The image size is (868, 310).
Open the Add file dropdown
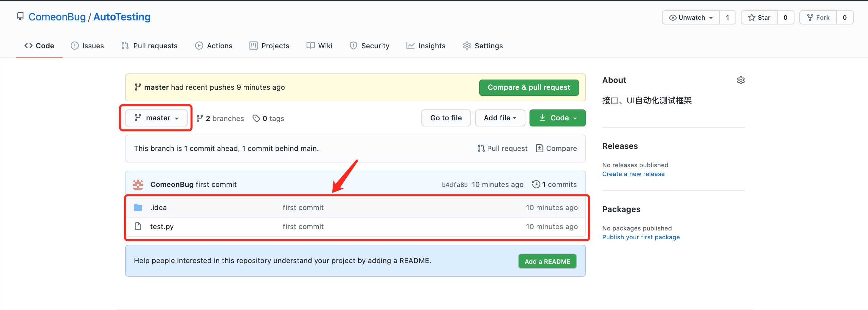(500, 118)
